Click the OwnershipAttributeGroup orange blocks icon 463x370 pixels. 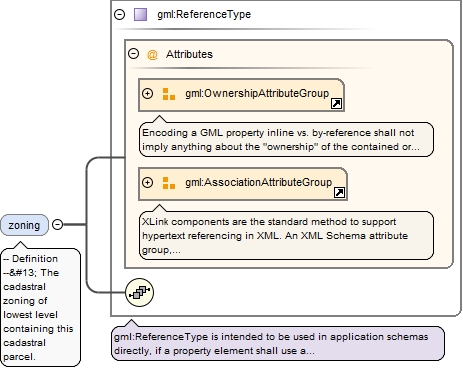169,94
